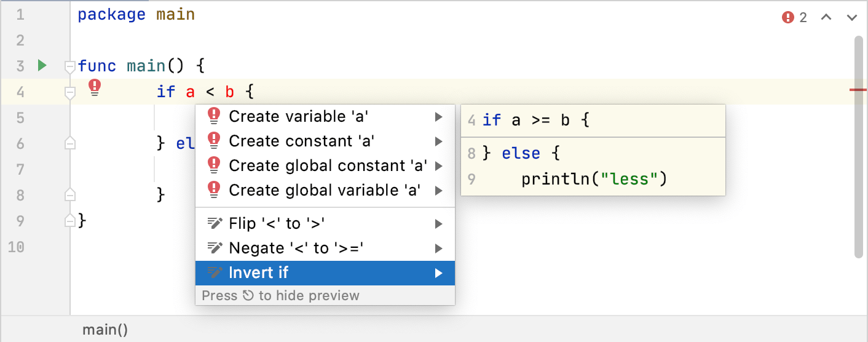Go to previous highlighted error arrow

pyautogui.click(x=826, y=18)
